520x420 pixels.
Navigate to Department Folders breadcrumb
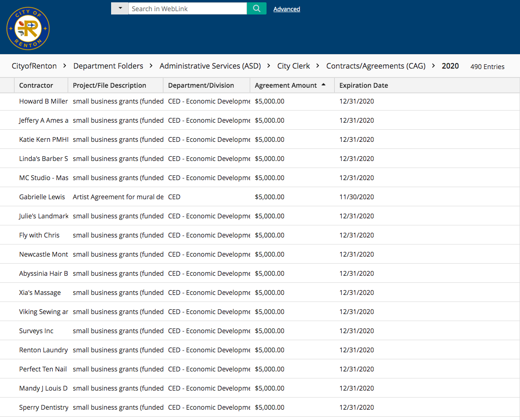point(108,66)
